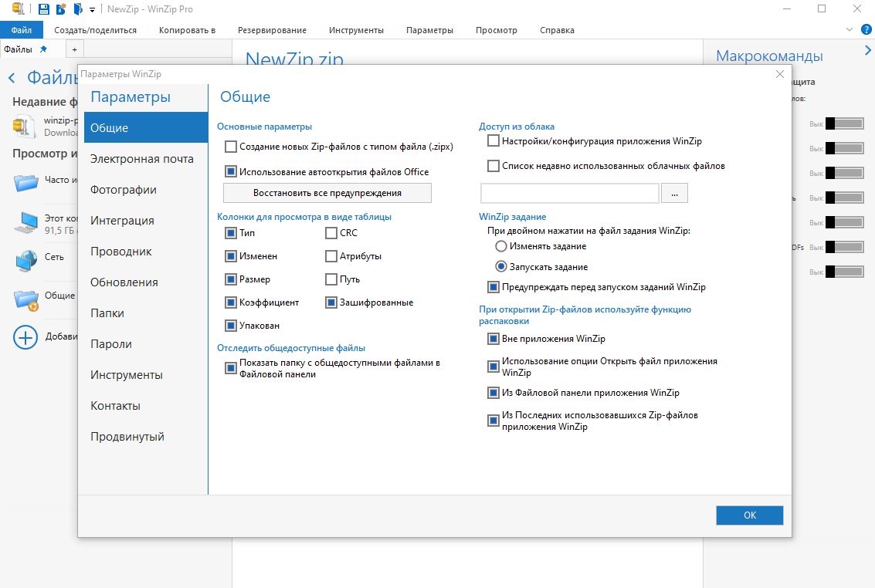Switch to Копировать в tab
This screenshot has width=875, height=588.
click(x=187, y=30)
